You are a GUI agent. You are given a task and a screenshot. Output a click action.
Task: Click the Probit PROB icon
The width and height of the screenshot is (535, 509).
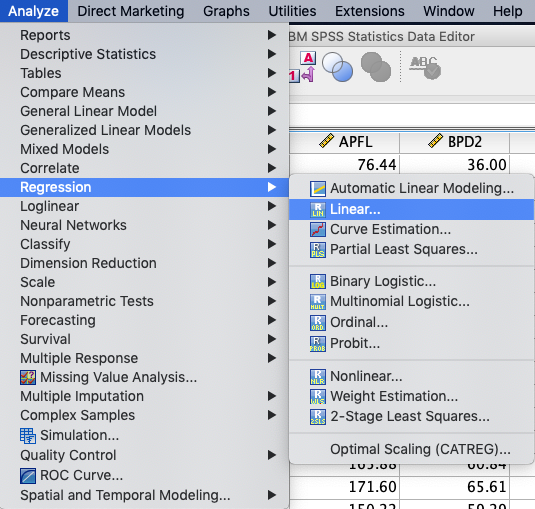pos(318,343)
